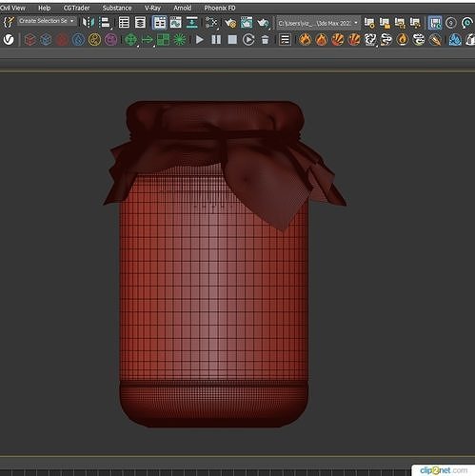The image size is (475, 476).
Task: Click the red cube V-Ray icon
Action: point(30,40)
